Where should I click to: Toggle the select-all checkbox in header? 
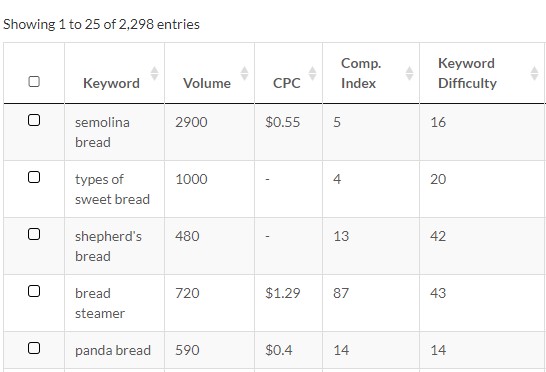(x=34, y=82)
